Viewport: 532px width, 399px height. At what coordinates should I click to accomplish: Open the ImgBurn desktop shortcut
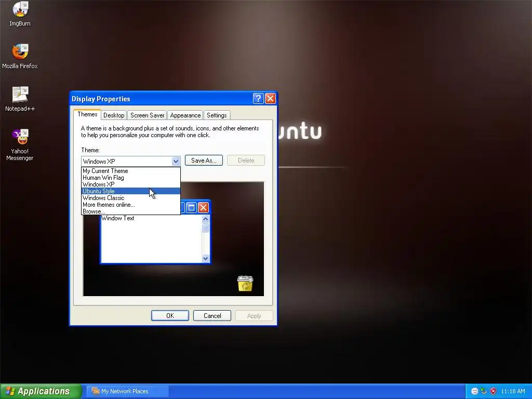pyautogui.click(x=20, y=14)
